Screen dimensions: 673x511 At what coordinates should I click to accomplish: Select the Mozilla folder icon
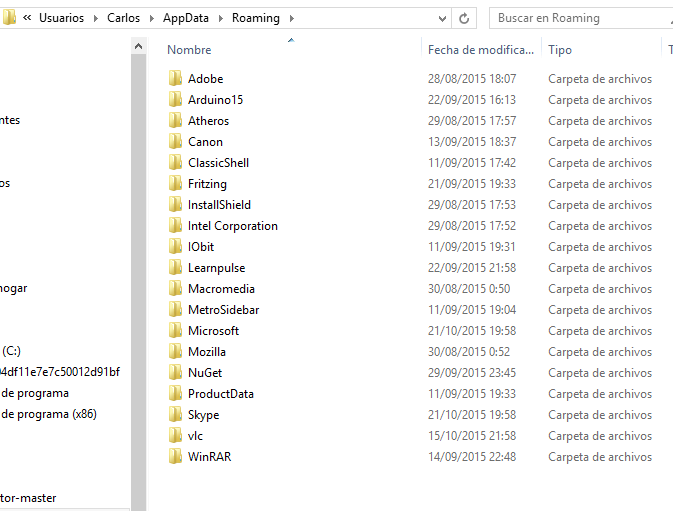(x=176, y=352)
